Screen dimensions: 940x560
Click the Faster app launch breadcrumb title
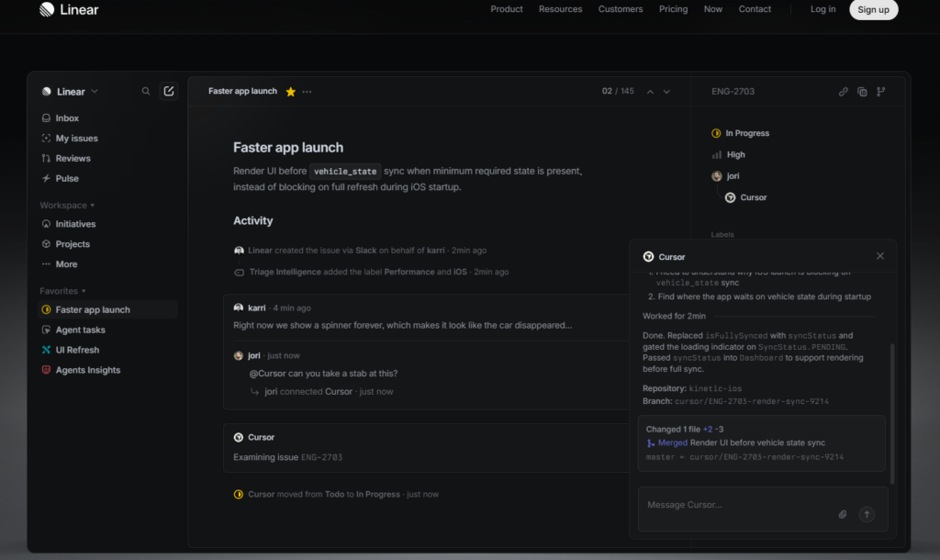(242, 91)
